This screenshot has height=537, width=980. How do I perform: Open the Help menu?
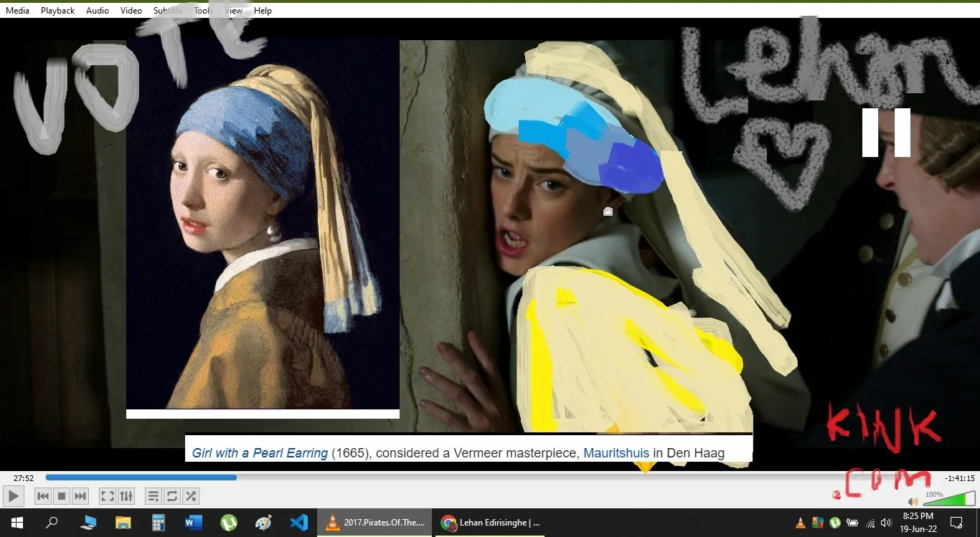point(263,11)
